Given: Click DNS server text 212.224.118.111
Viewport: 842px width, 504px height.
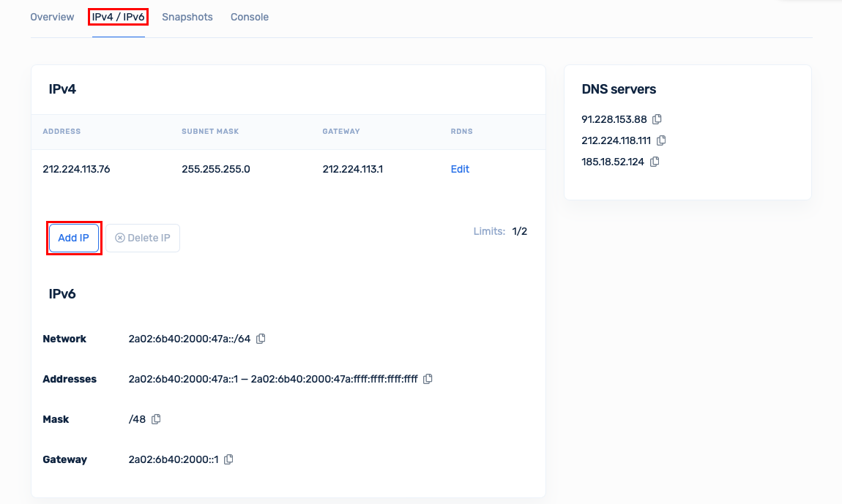Looking at the screenshot, I should coord(616,140).
